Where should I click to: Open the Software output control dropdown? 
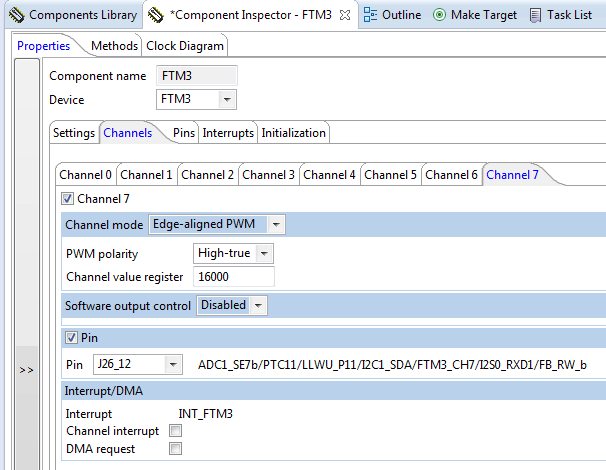tap(258, 305)
